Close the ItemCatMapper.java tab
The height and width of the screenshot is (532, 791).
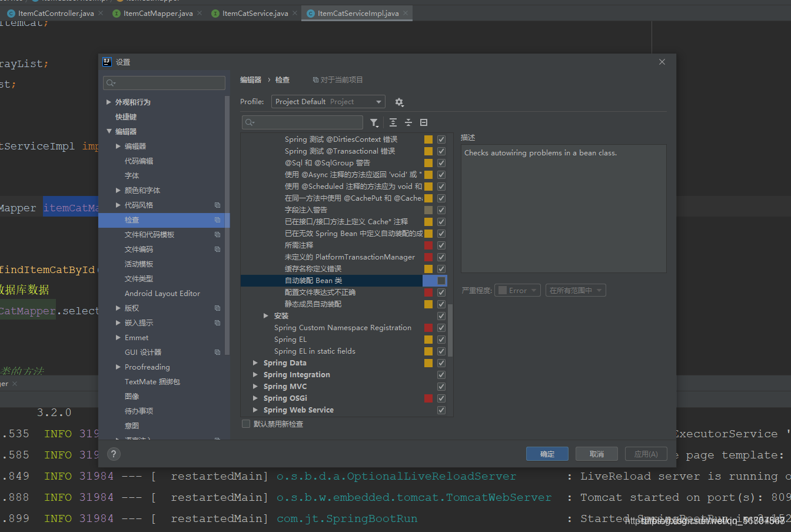[x=200, y=13]
